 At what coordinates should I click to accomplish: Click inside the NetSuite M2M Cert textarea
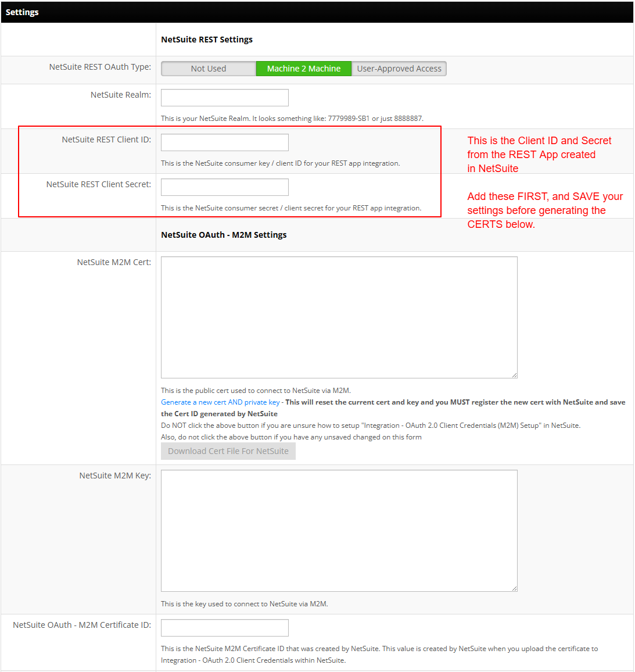tap(339, 317)
